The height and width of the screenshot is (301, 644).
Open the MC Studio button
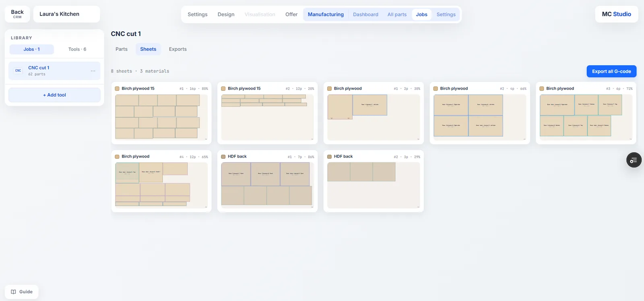[x=617, y=14]
